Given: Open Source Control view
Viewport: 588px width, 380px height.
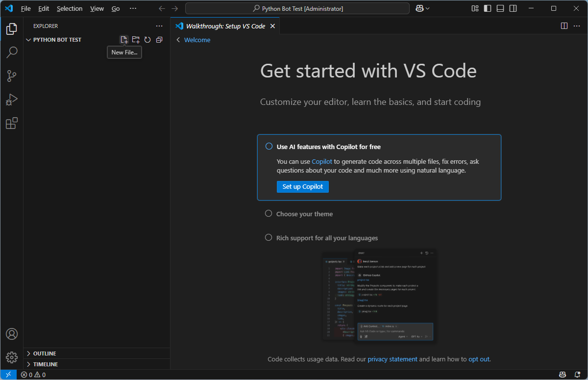Looking at the screenshot, I should (x=12, y=76).
